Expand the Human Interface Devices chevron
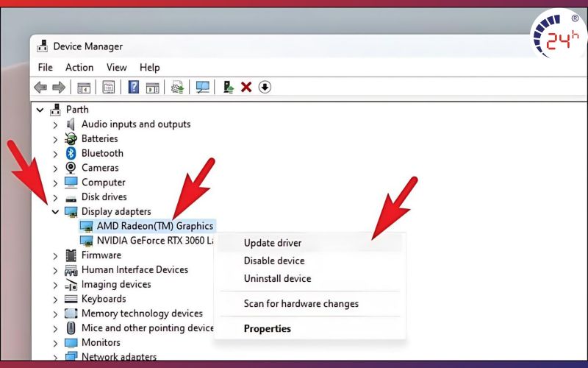The image size is (588, 368). point(56,270)
